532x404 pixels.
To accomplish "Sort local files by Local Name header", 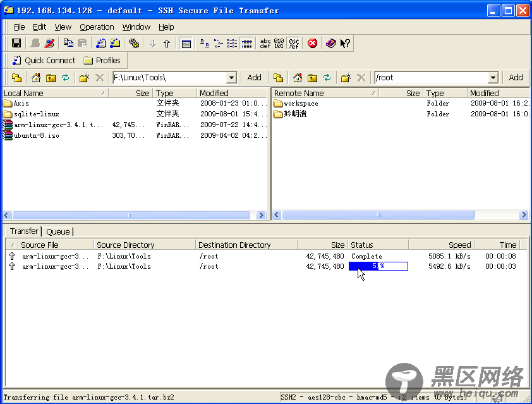I will (56, 93).
